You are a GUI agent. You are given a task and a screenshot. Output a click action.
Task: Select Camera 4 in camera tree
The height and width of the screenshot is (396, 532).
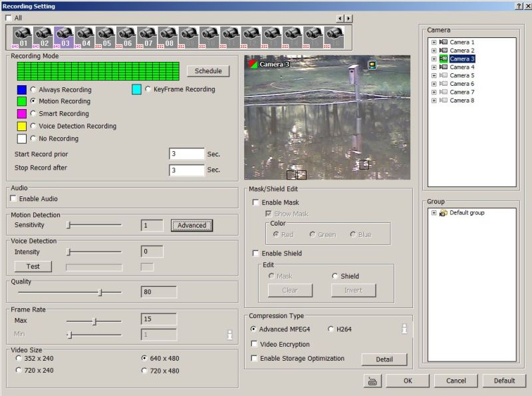click(462, 67)
